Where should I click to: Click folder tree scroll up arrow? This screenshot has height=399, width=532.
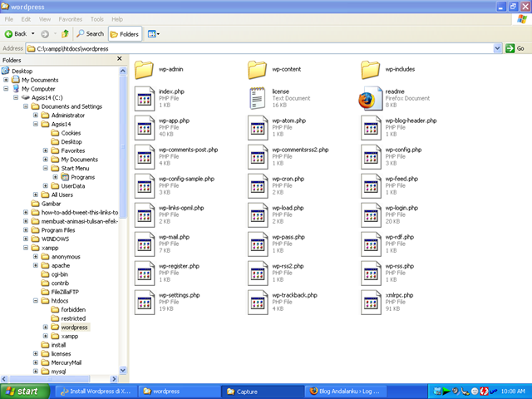point(123,71)
